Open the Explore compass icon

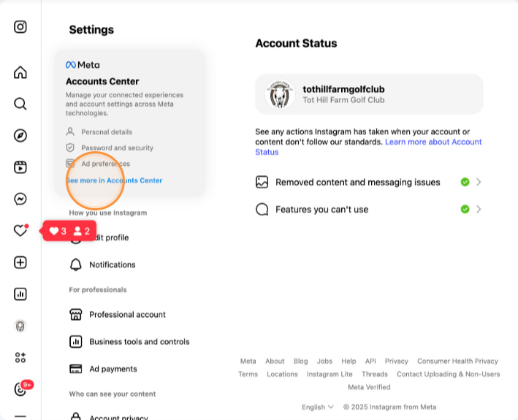[20, 135]
